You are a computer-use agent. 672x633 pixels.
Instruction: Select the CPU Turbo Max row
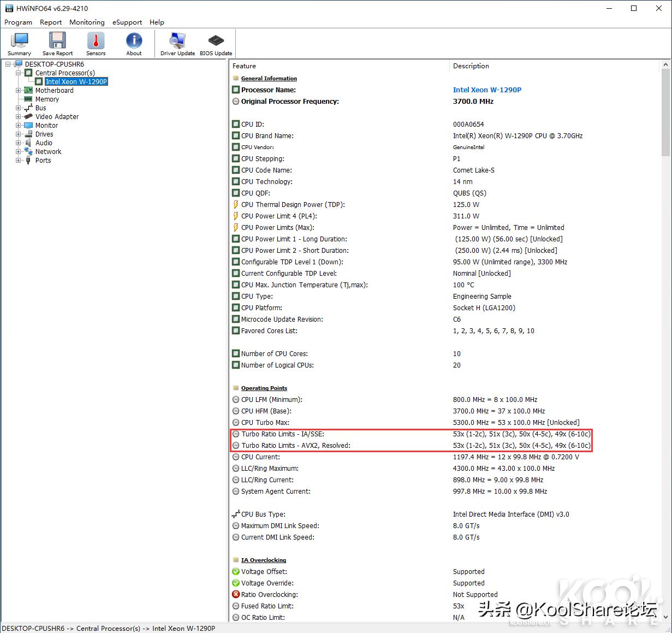(x=444, y=423)
